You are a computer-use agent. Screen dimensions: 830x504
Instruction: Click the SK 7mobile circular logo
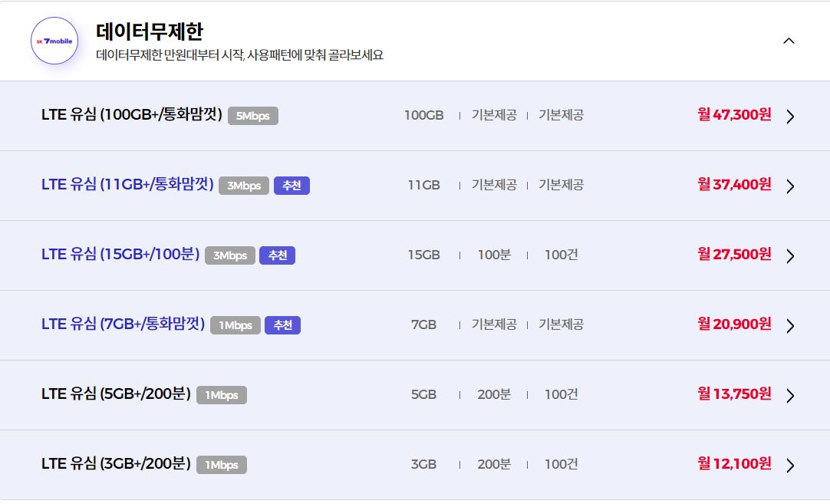coord(54,40)
